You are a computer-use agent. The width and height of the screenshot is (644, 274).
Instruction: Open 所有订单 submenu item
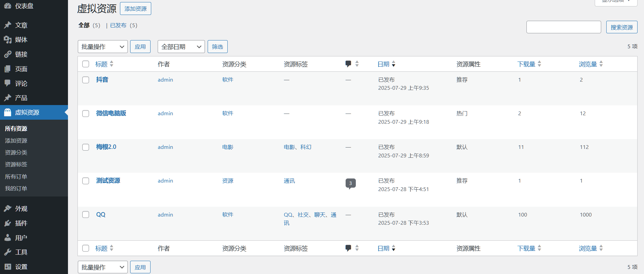click(x=16, y=176)
